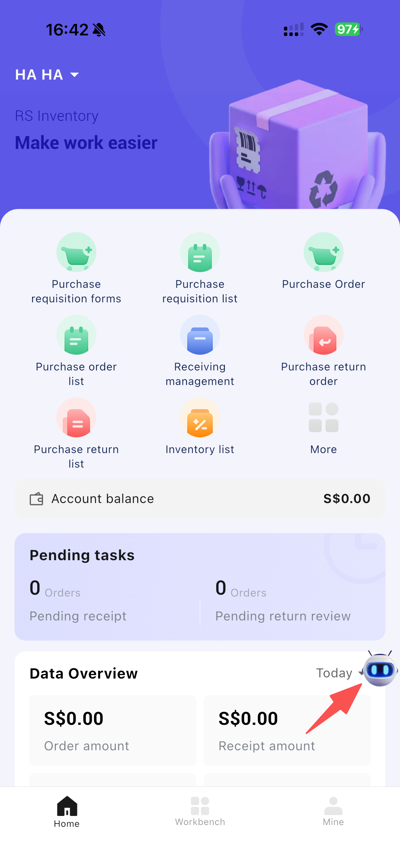This screenshot has height=868, width=400.
Task: Open Receiving management
Action: (x=200, y=335)
